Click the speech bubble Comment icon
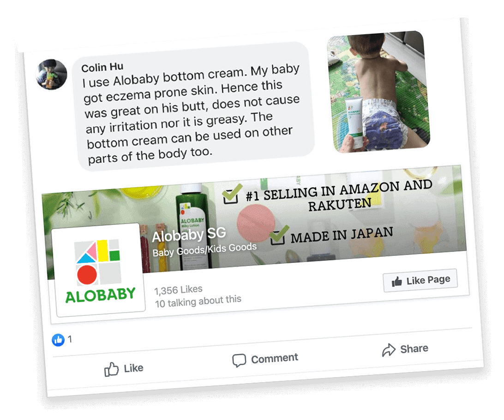 pos(239,360)
